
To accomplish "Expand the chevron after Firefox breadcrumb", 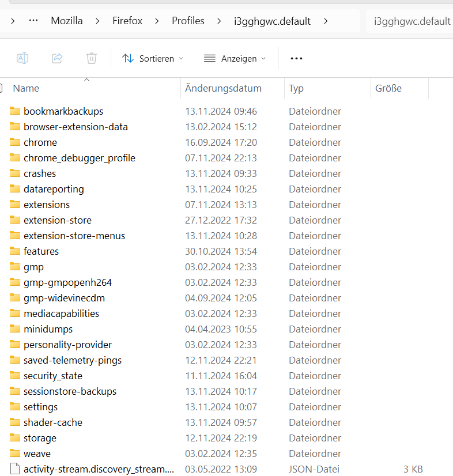I will (x=157, y=21).
